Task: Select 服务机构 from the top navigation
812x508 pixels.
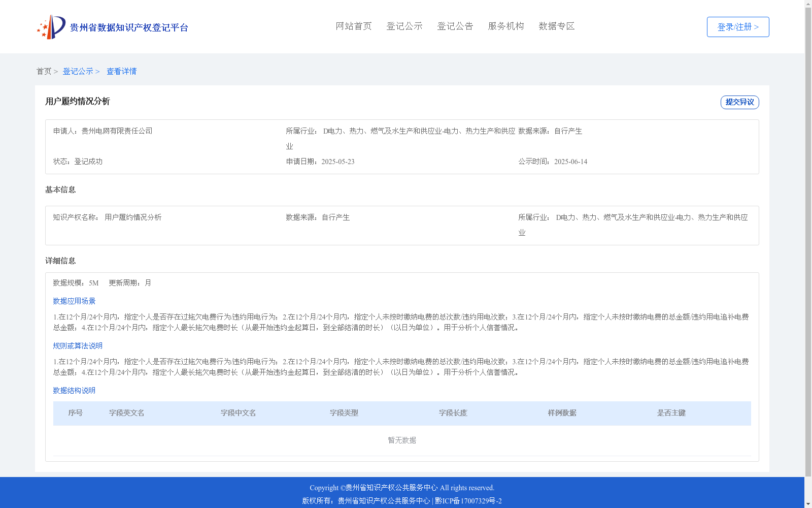Action: (506, 26)
